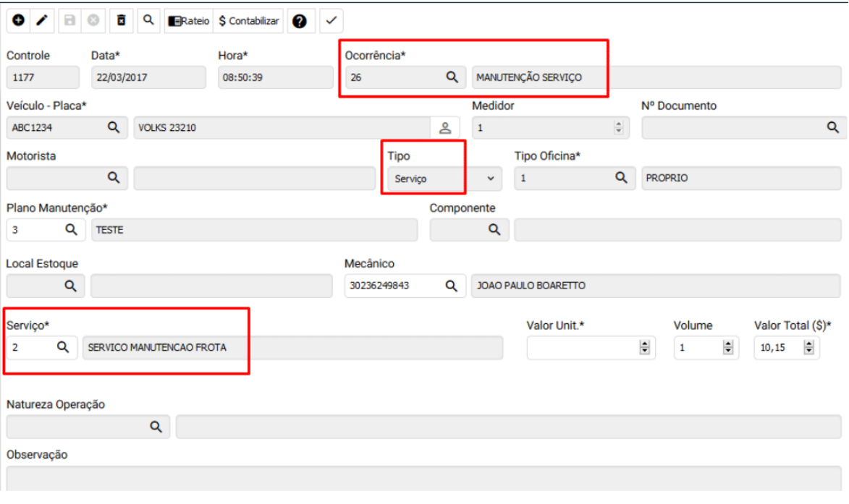This screenshot has height=504, width=849.
Task: Click the add new record plus icon
Action: (x=17, y=21)
